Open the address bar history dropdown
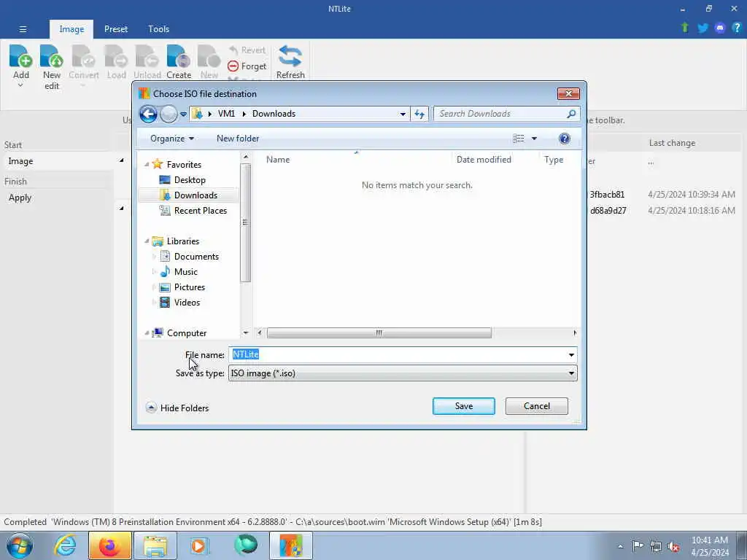The height and width of the screenshot is (560, 747). (x=403, y=114)
